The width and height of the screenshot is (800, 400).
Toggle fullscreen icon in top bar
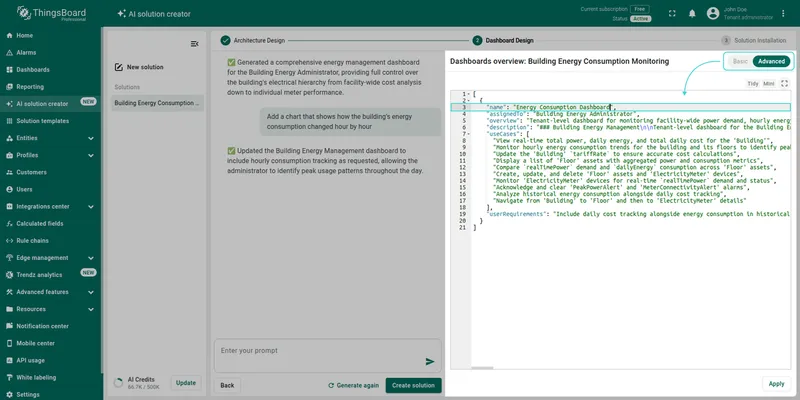pos(672,14)
